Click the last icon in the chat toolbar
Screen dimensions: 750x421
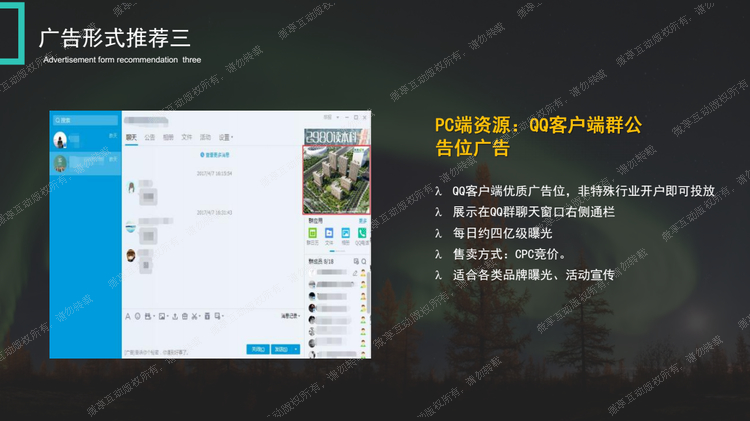(218, 316)
